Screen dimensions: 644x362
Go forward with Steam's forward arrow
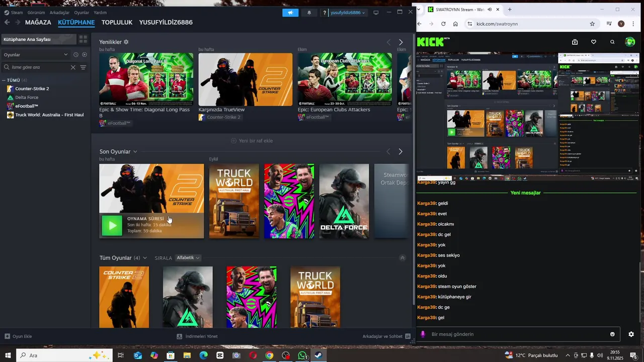[x=18, y=22]
